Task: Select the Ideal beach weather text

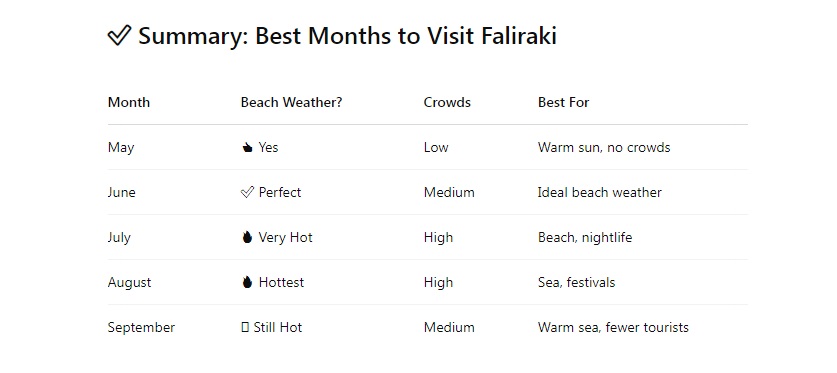Action: (600, 193)
